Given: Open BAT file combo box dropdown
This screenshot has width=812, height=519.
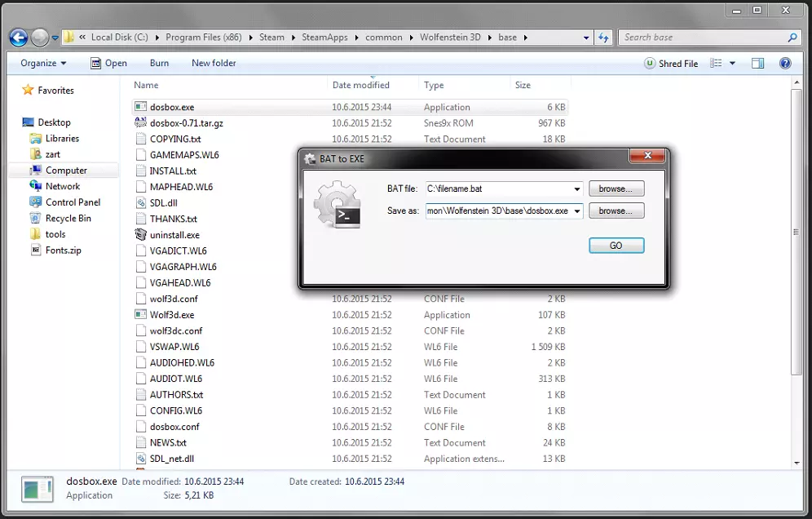Looking at the screenshot, I should click(x=577, y=189).
